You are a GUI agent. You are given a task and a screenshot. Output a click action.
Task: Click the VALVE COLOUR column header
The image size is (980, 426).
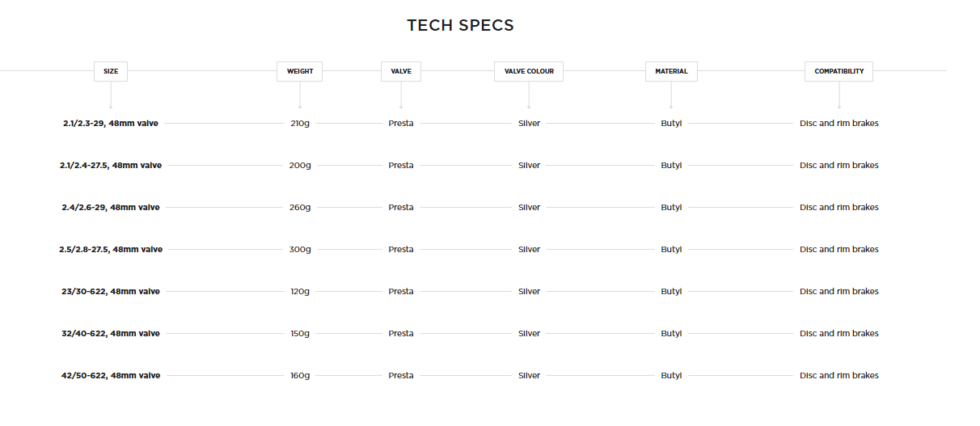point(529,71)
